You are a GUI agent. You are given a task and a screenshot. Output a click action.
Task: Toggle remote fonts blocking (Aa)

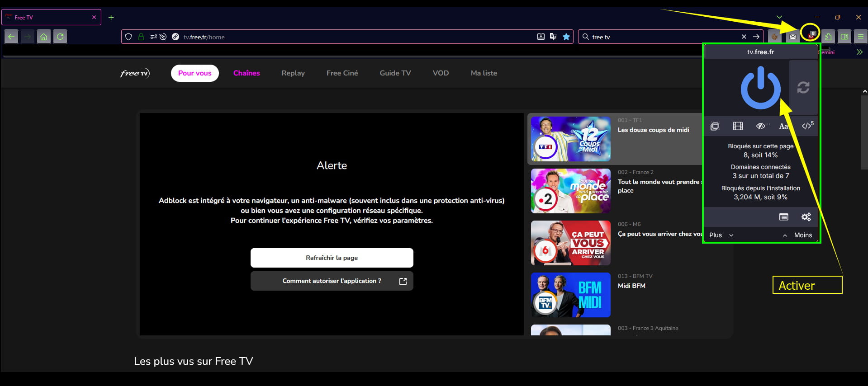click(x=783, y=126)
